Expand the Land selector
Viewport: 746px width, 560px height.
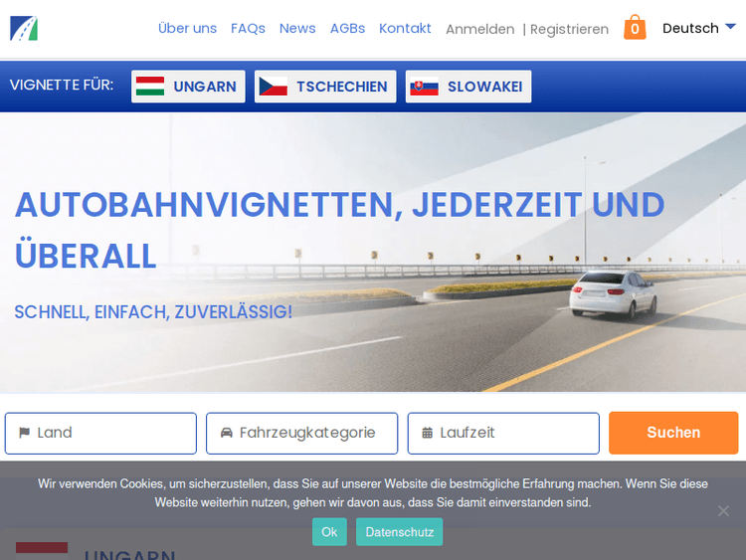tap(100, 433)
